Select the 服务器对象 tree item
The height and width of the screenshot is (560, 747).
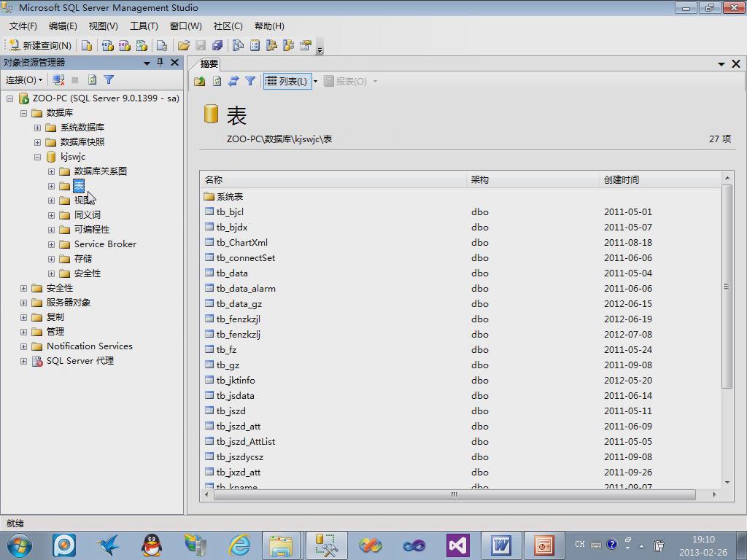pyautogui.click(x=69, y=303)
